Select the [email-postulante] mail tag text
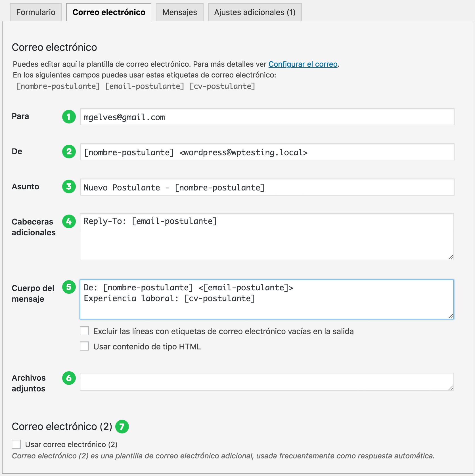475x476 pixels. pyautogui.click(x=145, y=86)
